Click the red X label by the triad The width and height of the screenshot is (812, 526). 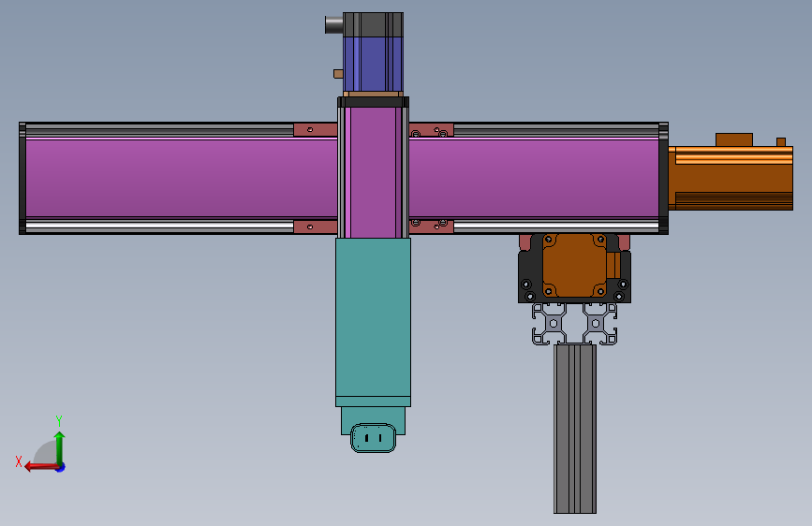[x=19, y=461]
